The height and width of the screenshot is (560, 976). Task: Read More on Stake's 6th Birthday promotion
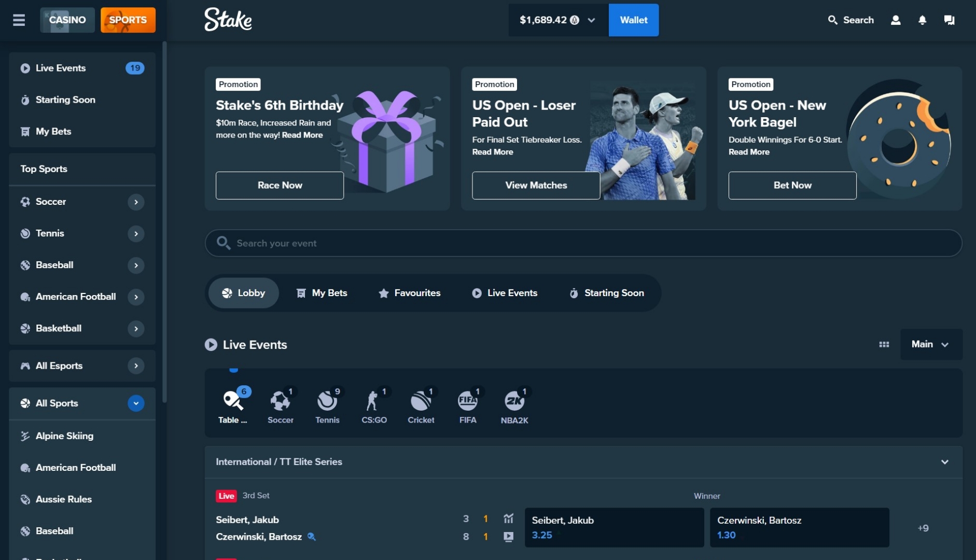tap(302, 135)
